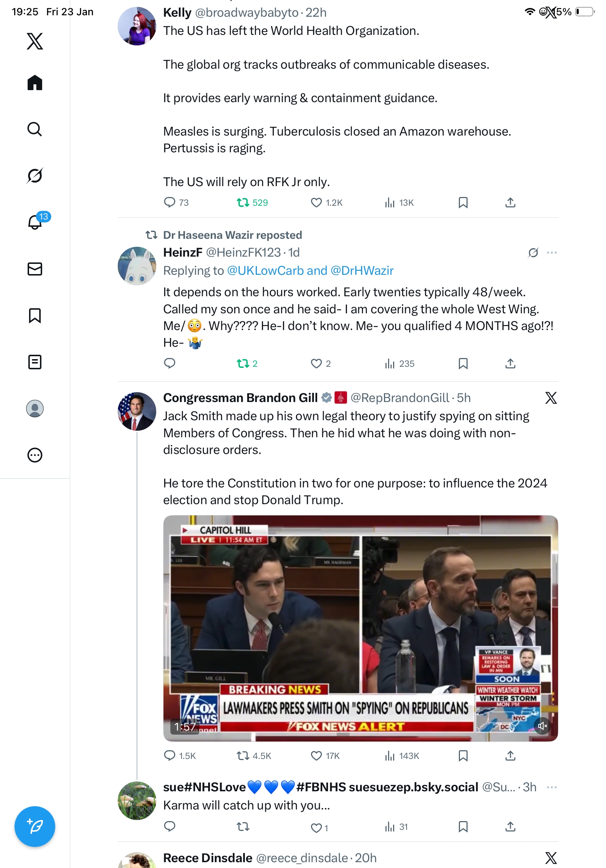606x868 pixels.
Task: Open notifications bell showing 13
Action: tap(35, 222)
